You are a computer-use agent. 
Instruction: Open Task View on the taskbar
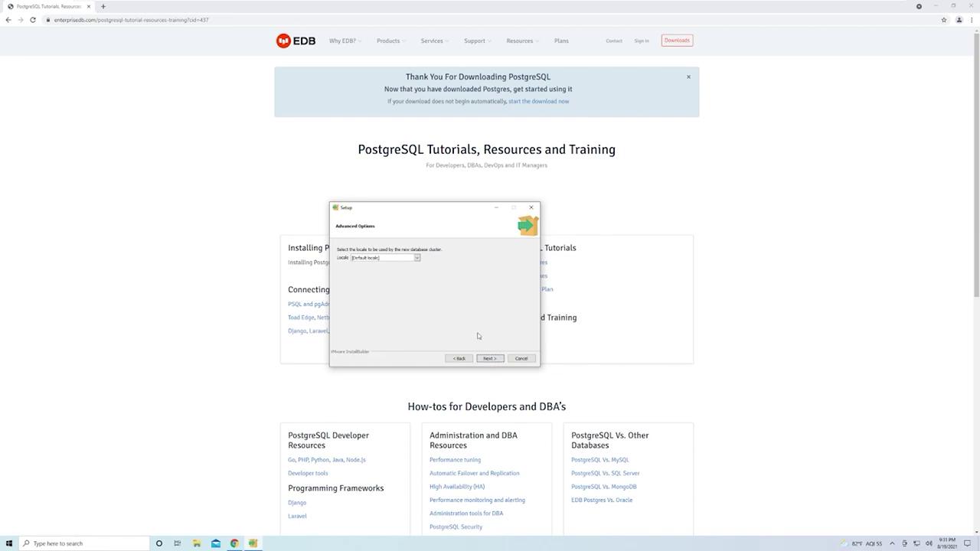tap(178, 543)
